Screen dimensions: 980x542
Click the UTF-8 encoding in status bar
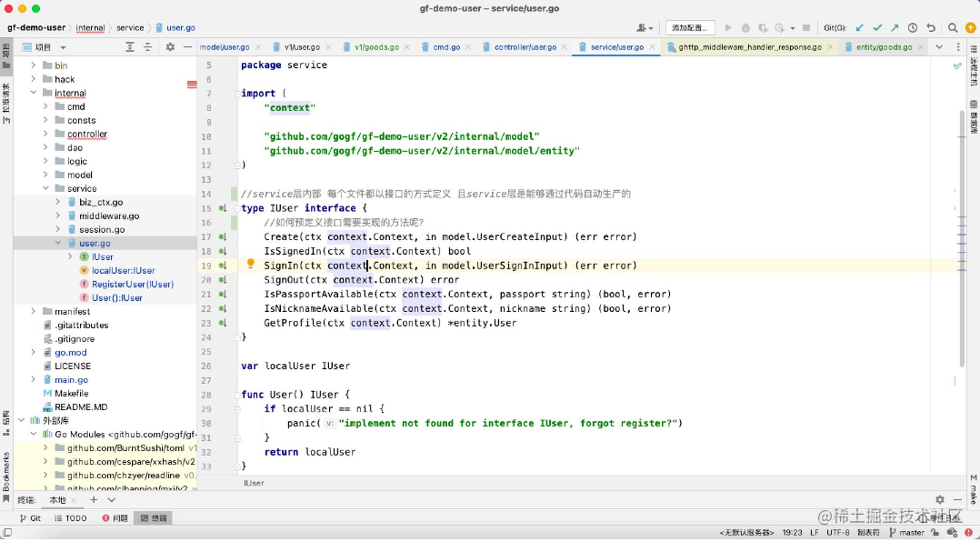click(838, 532)
